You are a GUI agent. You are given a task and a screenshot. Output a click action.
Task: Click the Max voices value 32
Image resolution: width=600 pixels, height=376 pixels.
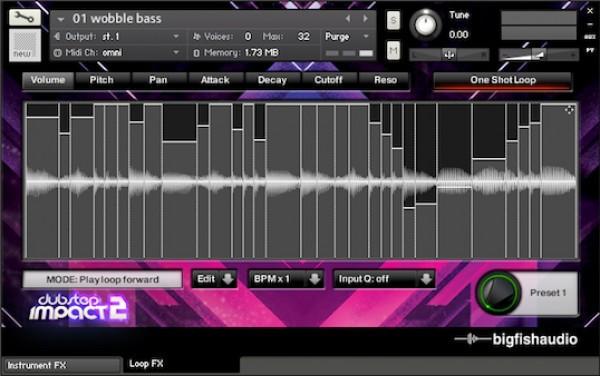tap(303, 36)
